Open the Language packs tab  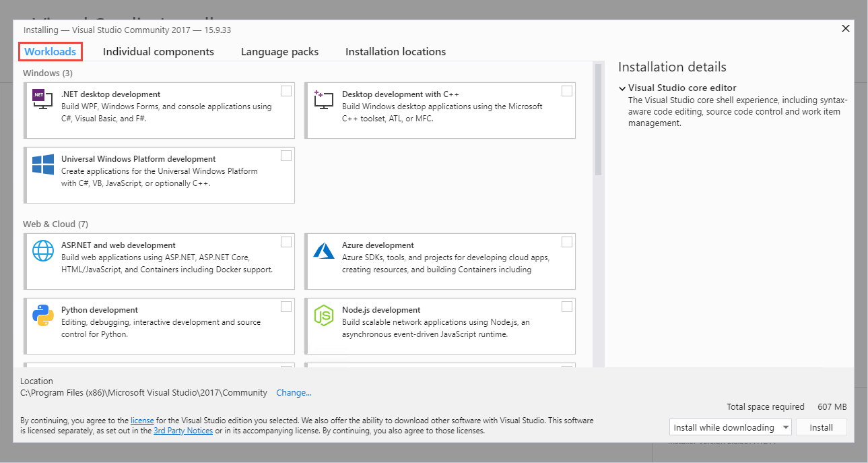(x=279, y=52)
